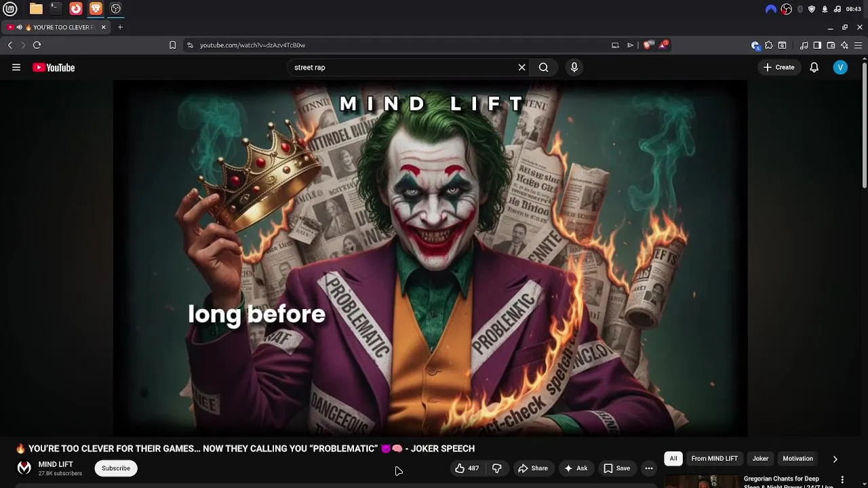This screenshot has height=488, width=868.
Task: Mute the tab with the speaker icon
Action: pyautogui.click(x=19, y=27)
